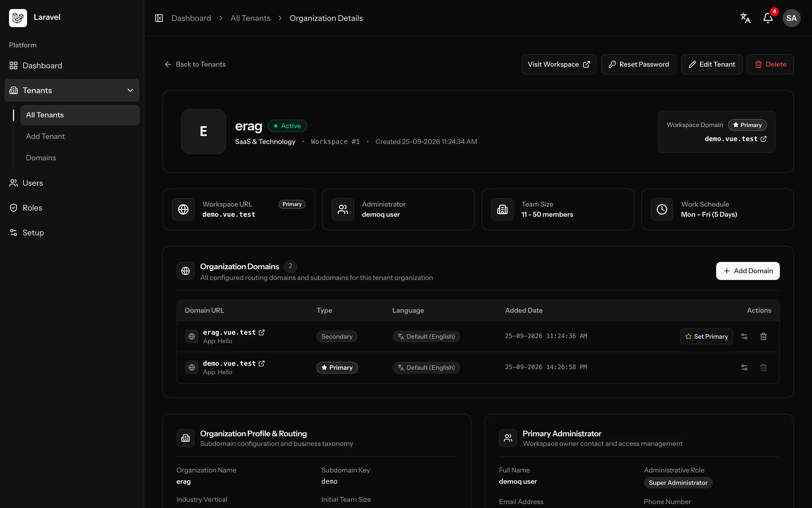This screenshot has height=508, width=812.
Task: Click Default (English) badge in erag.vue.test row
Action: coord(426,336)
